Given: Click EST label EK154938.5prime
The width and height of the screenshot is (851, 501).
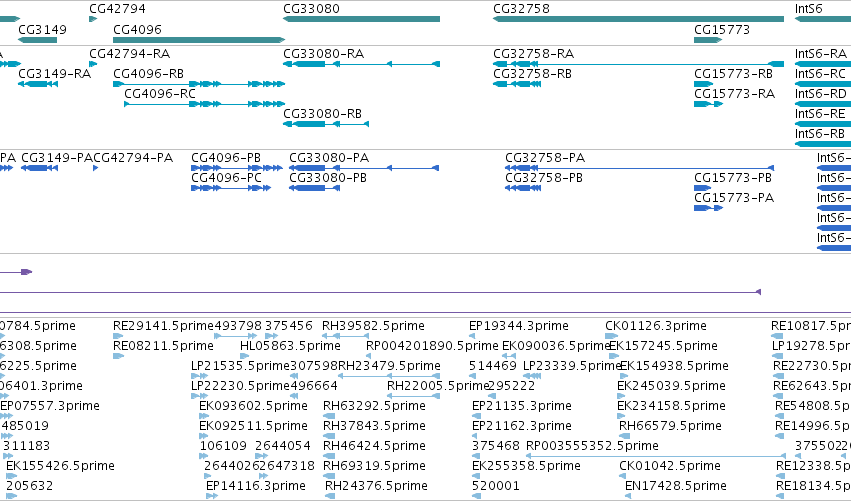Looking at the screenshot, I should [x=674, y=366].
